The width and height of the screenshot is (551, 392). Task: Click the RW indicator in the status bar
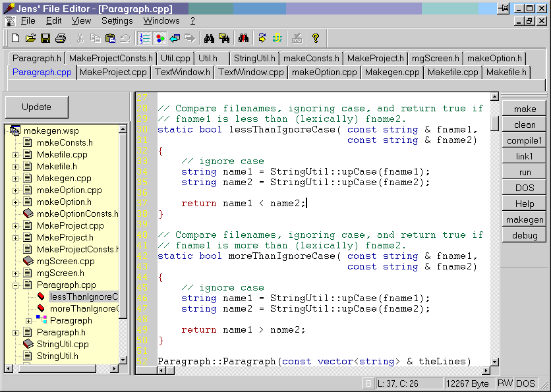click(505, 383)
